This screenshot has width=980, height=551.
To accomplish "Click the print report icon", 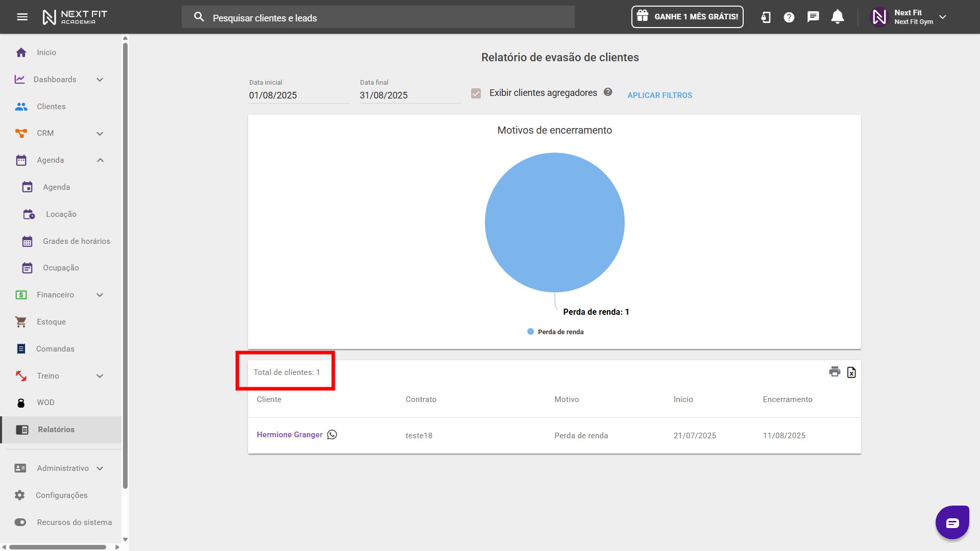I will coord(835,372).
